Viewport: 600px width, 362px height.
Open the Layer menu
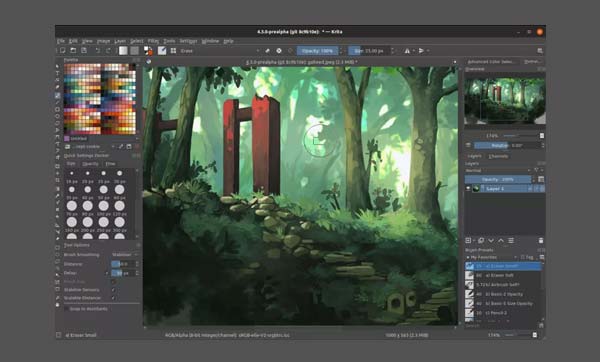tap(120, 41)
